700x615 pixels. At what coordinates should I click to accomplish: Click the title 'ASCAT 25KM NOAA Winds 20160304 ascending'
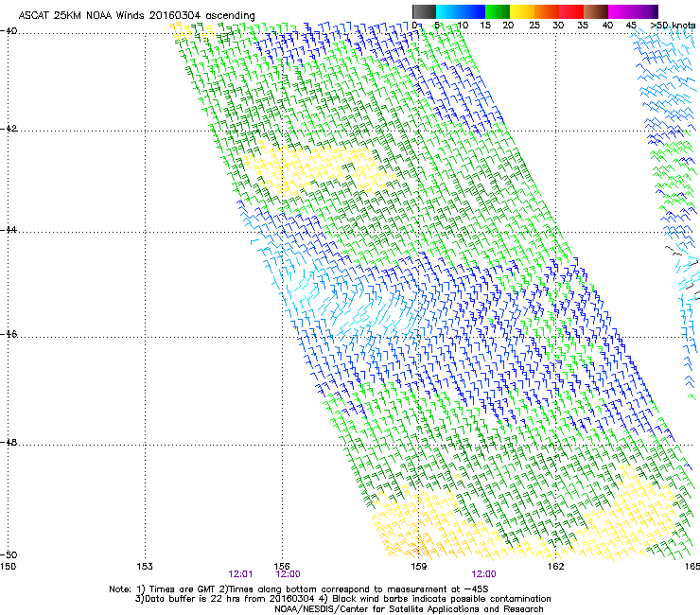[x=136, y=16]
